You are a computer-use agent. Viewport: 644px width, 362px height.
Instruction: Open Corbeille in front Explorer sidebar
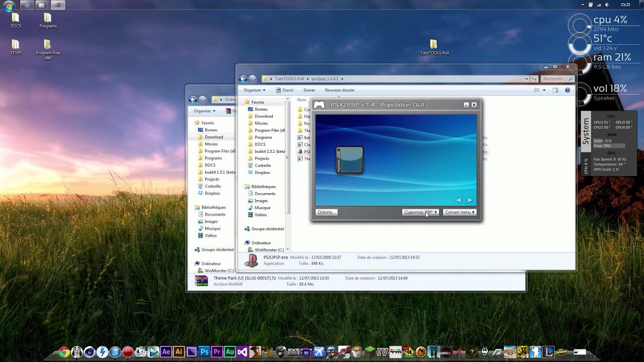(259, 165)
